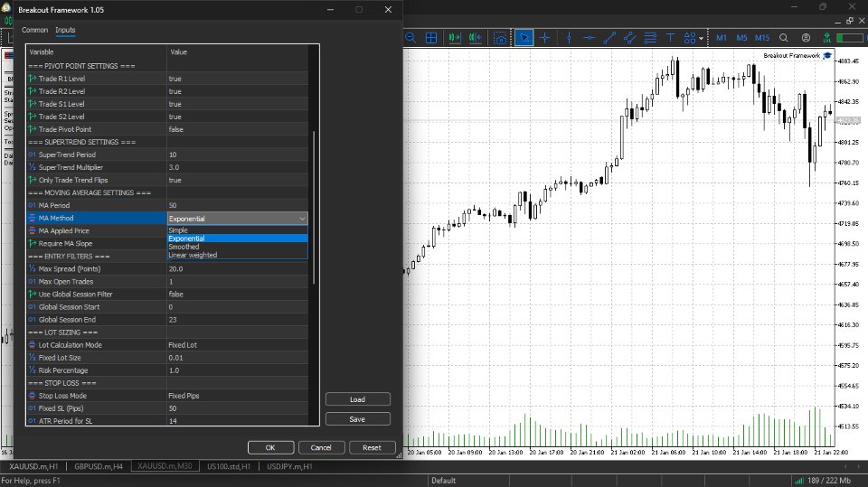Toggle Only Trade Trend Flips value
Viewport: 868px width, 487px height.
tap(237, 181)
